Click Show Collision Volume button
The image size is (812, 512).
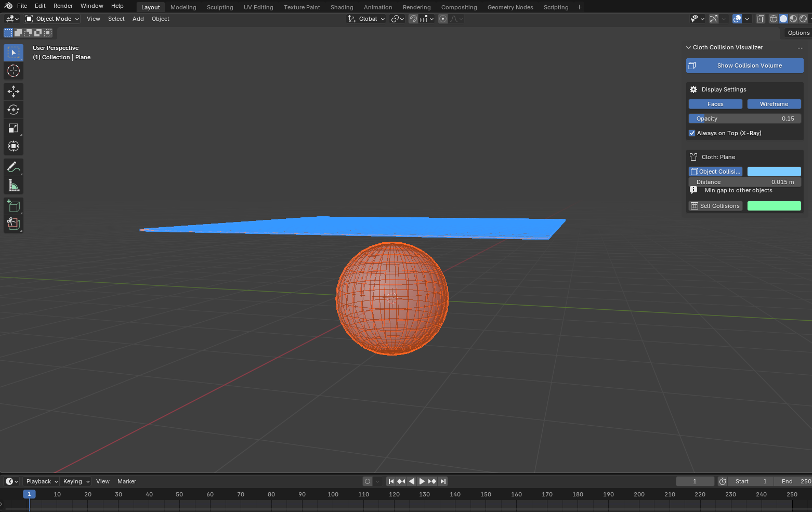pos(745,65)
